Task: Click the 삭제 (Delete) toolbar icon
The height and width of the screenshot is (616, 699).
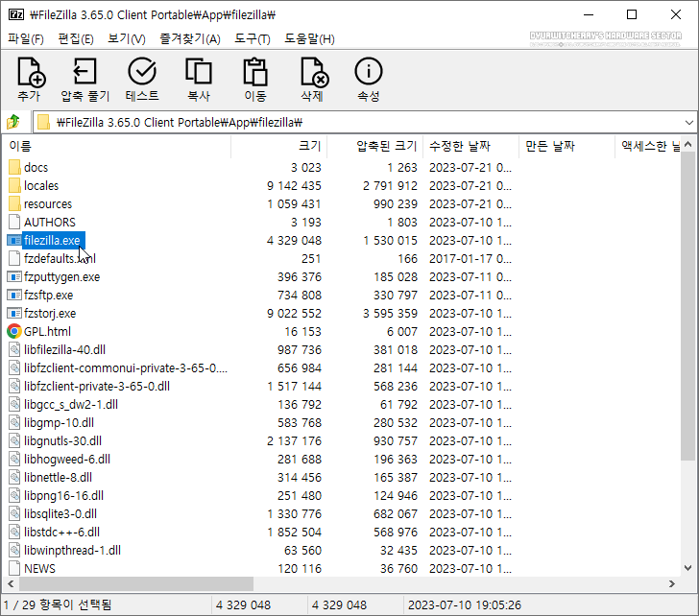Action: 314,72
